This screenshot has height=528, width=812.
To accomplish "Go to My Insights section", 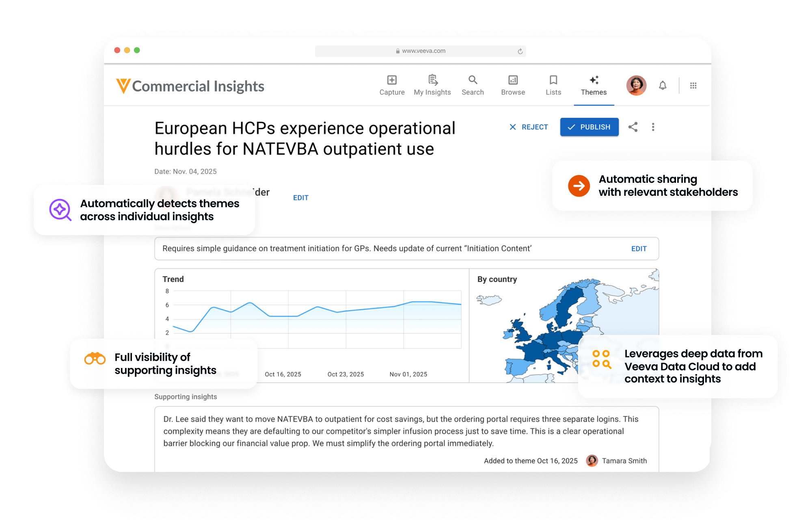I will click(x=432, y=85).
